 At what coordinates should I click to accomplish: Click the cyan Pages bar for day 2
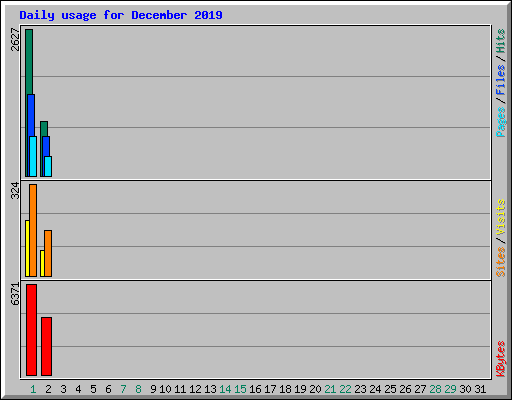pos(48,166)
